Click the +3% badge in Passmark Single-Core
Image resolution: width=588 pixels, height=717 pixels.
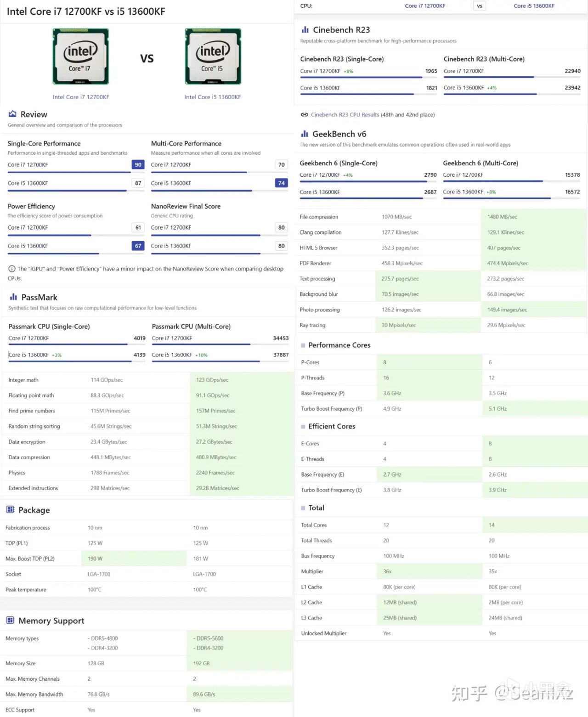click(57, 356)
